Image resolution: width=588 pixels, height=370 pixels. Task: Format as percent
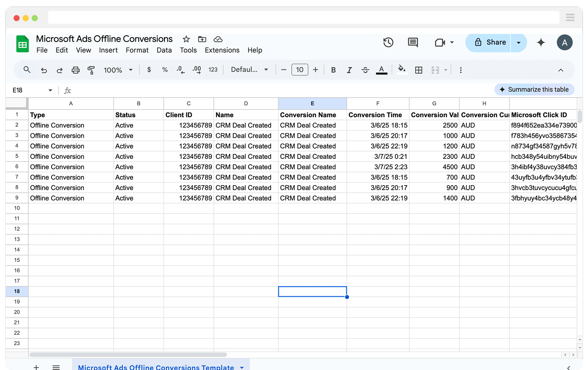point(165,70)
